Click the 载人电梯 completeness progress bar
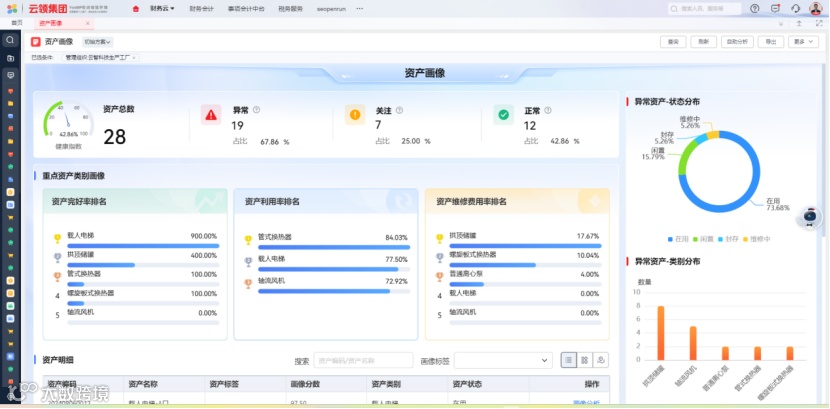The image size is (830, 409). pyautogui.click(x=143, y=246)
